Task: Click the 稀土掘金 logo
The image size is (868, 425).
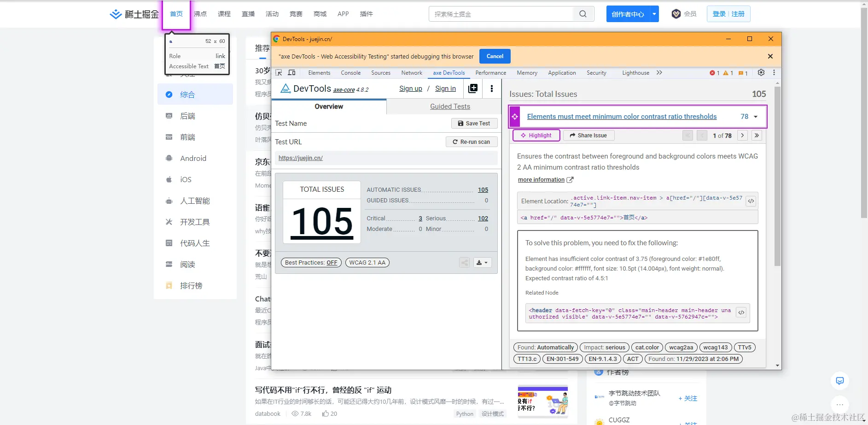Action: point(134,14)
